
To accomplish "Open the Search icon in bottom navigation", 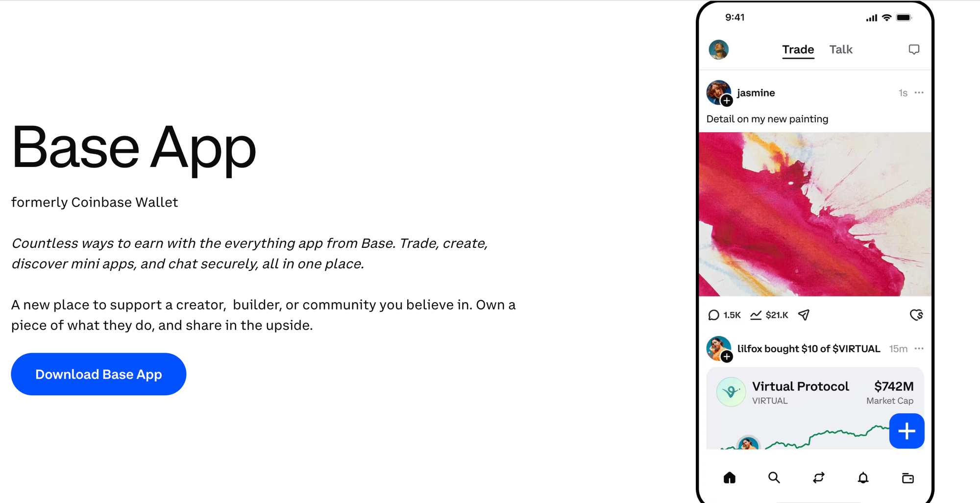I will pyautogui.click(x=774, y=478).
